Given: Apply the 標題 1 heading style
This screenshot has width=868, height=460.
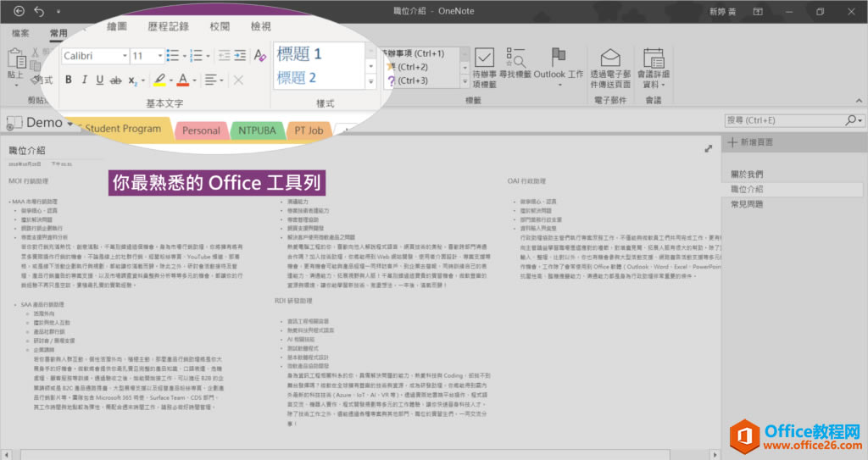Looking at the screenshot, I should pyautogui.click(x=299, y=53).
